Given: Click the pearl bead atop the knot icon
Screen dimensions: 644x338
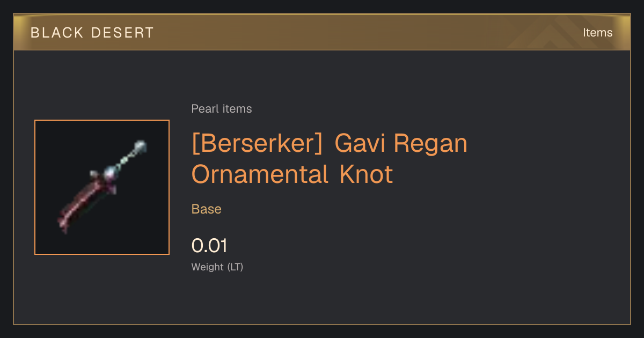Looking at the screenshot, I should click(x=140, y=145).
